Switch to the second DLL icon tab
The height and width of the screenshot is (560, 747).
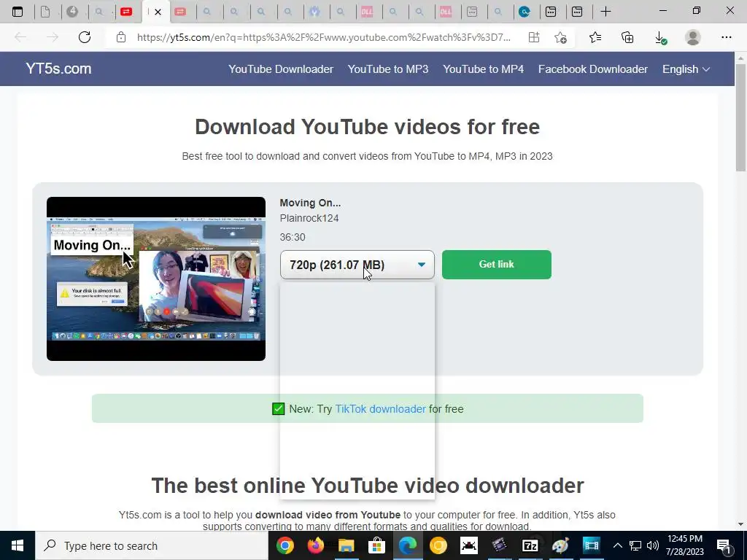(446, 12)
